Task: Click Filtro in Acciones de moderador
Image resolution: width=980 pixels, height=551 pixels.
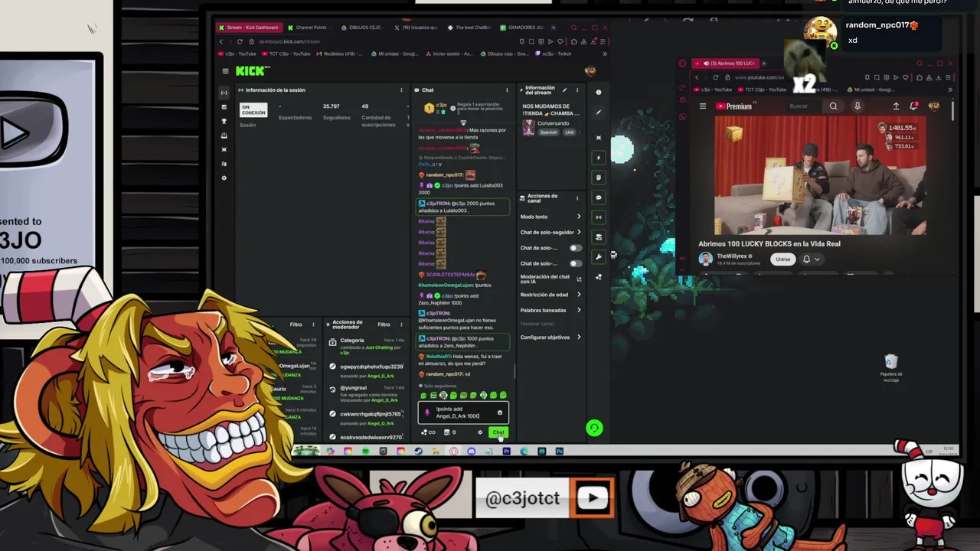Action: pos(384,324)
